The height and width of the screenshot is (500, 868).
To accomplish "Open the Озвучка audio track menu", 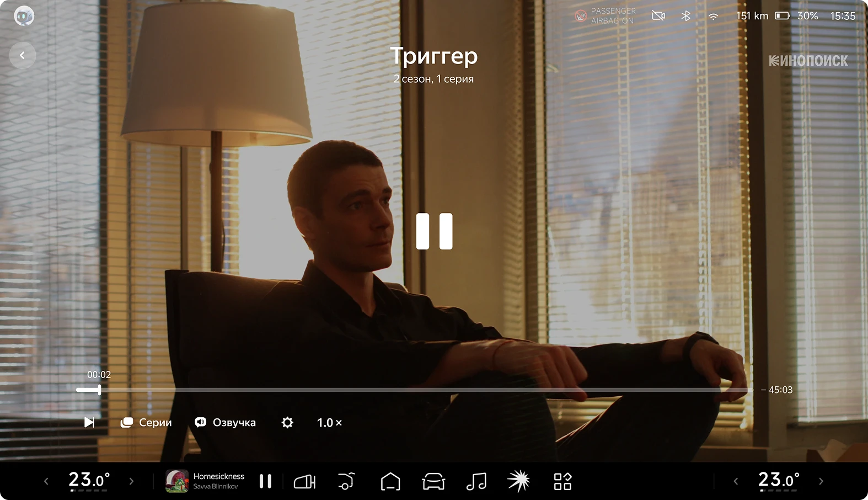I will [x=226, y=422].
